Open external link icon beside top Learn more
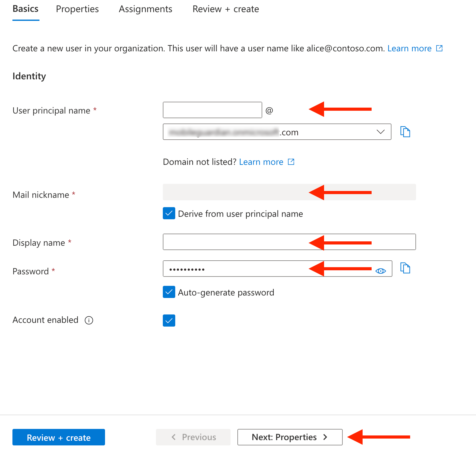The height and width of the screenshot is (451, 476). click(439, 48)
